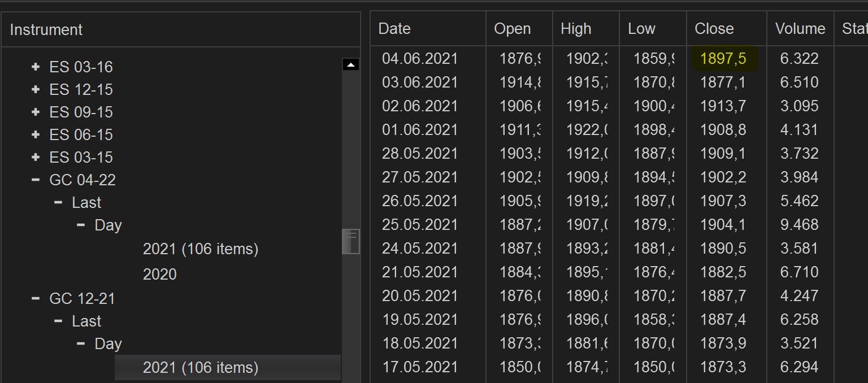Sort by the High column header
Screen dimensions: 868x383
[586, 29]
